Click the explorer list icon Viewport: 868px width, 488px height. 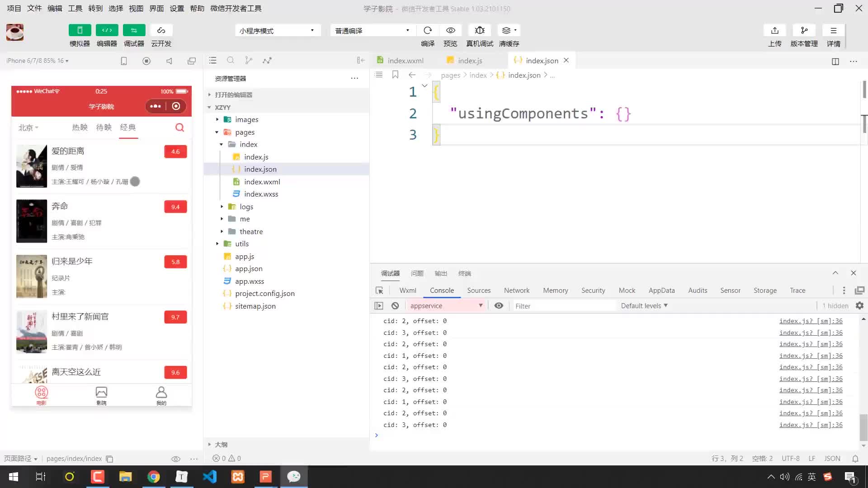point(213,60)
